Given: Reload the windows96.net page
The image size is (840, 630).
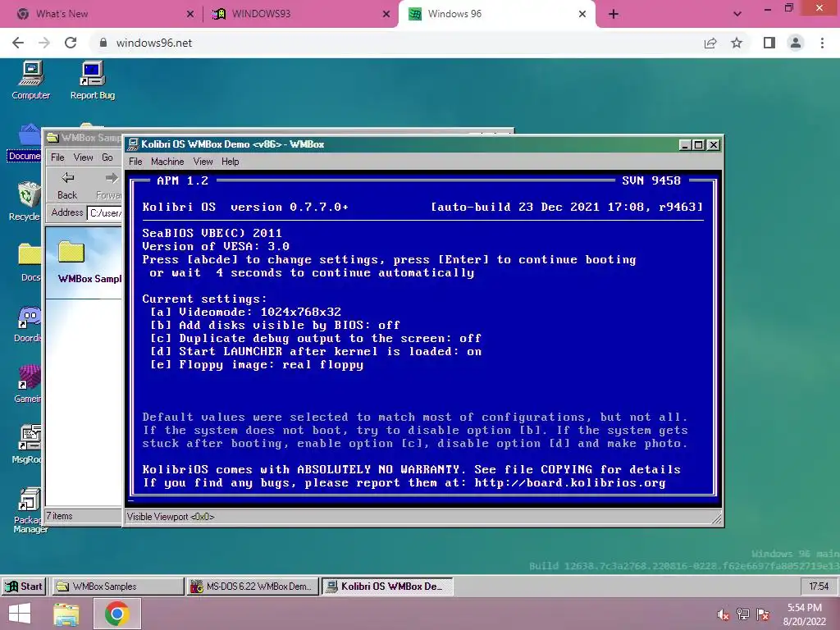Looking at the screenshot, I should click(x=71, y=43).
